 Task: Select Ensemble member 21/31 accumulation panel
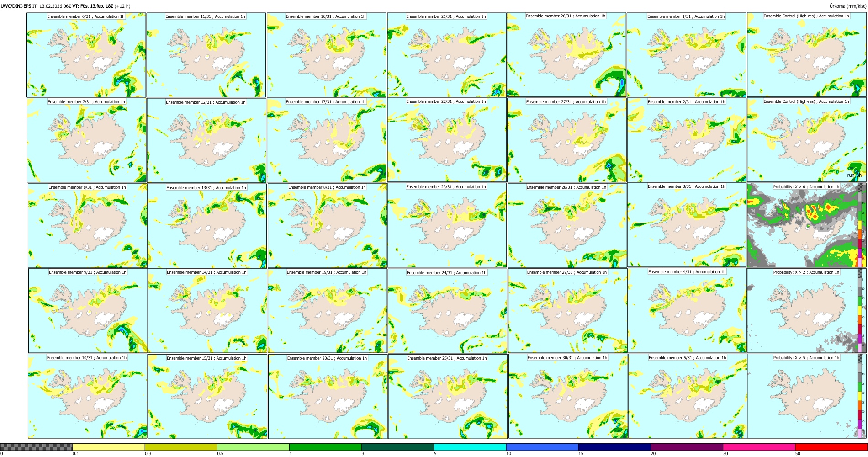pos(447,55)
